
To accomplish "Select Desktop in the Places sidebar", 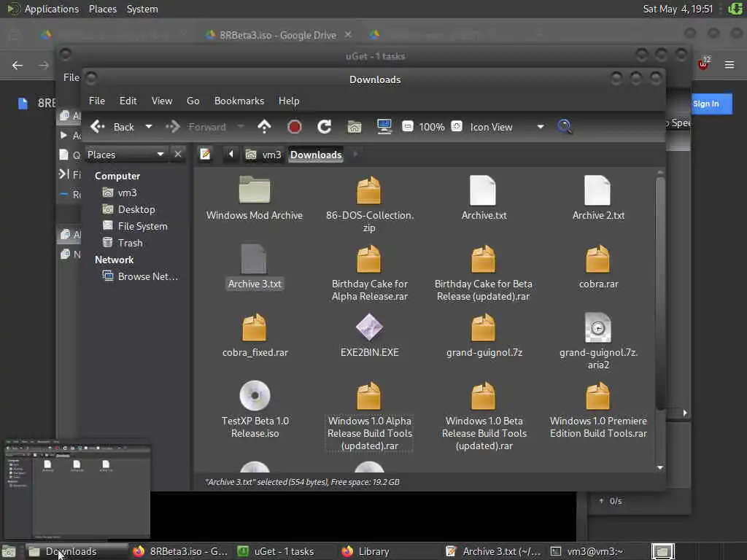I will pyautogui.click(x=129, y=209).
